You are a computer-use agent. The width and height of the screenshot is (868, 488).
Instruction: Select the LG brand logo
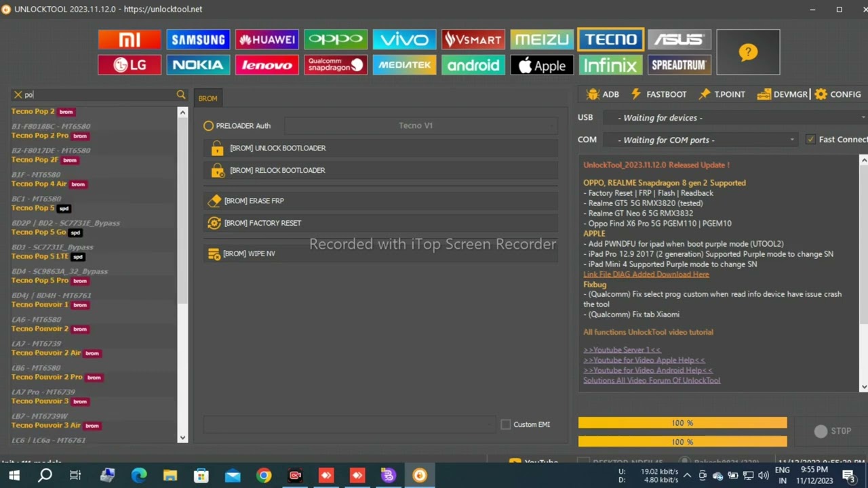130,65
